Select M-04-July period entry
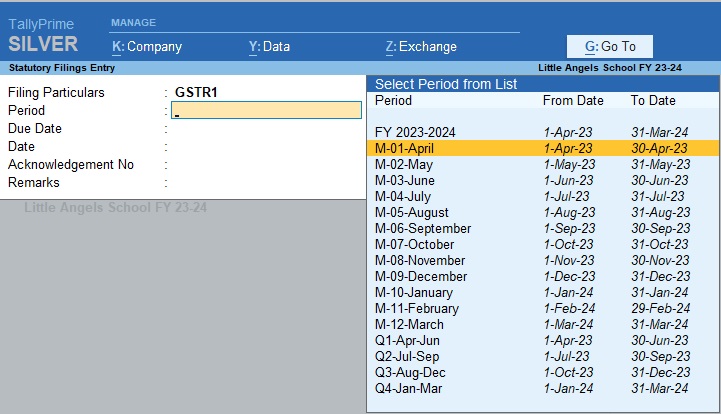721x414 pixels. 403,196
